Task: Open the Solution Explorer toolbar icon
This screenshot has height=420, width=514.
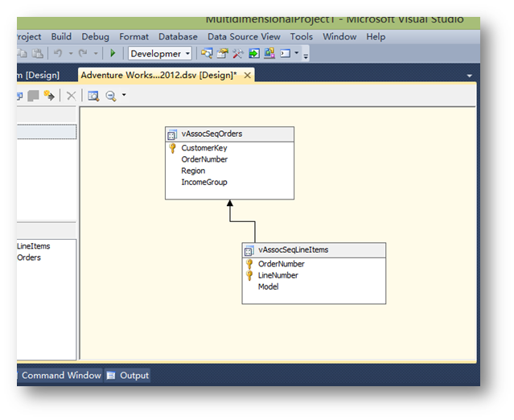Action: point(207,53)
